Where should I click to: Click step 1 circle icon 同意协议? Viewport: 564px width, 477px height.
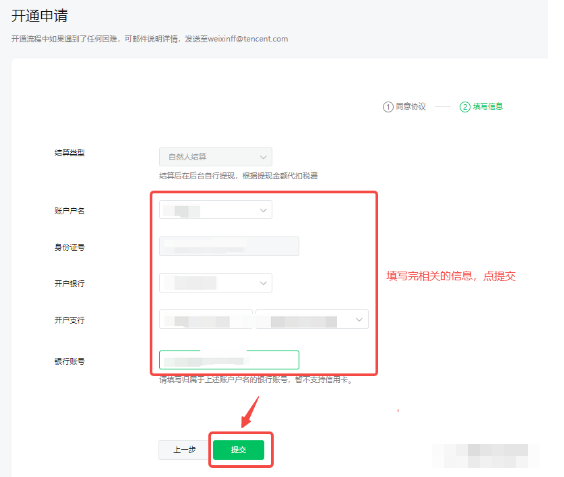click(x=388, y=107)
